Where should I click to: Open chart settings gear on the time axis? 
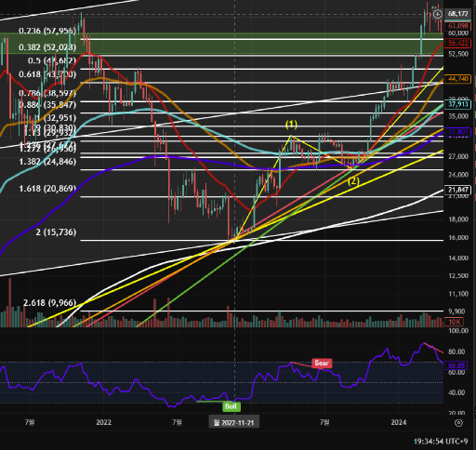pyautogui.click(x=458, y=423)
